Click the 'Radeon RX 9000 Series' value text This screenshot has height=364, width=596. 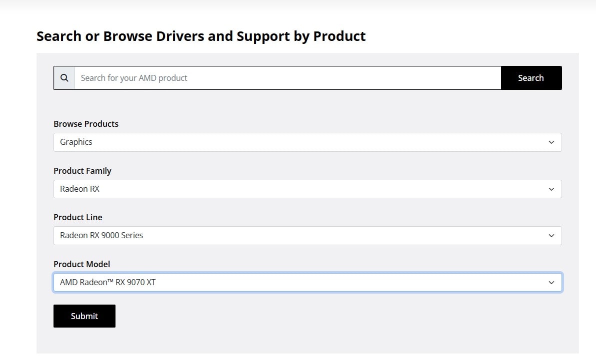point(101,236)
